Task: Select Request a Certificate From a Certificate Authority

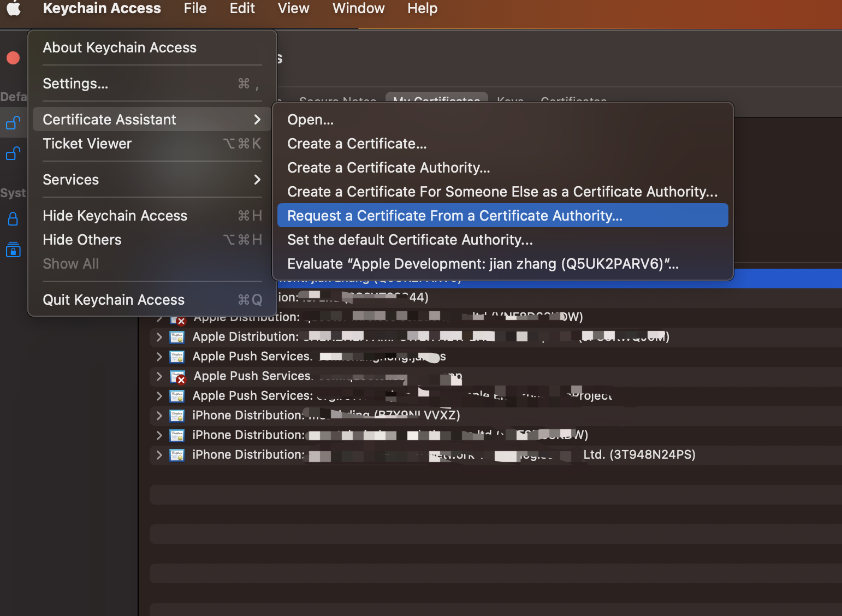Action: click(x=503, y=216)
